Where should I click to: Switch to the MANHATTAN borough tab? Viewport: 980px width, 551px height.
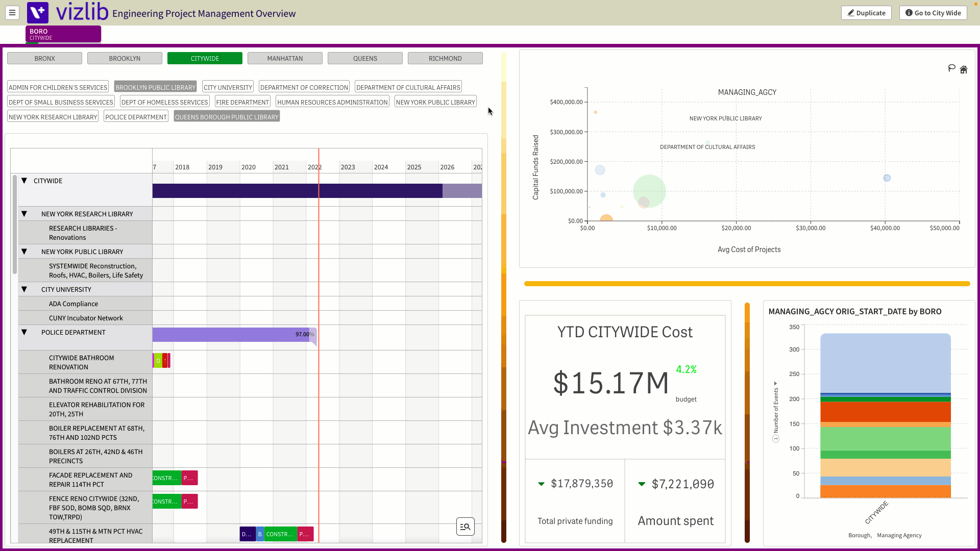(x=285, y=58)
